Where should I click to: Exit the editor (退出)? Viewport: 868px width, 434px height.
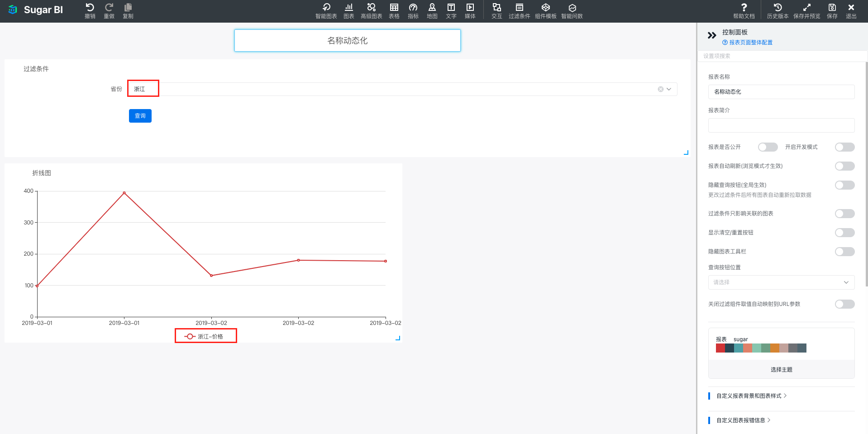click(x=851, y=11)
